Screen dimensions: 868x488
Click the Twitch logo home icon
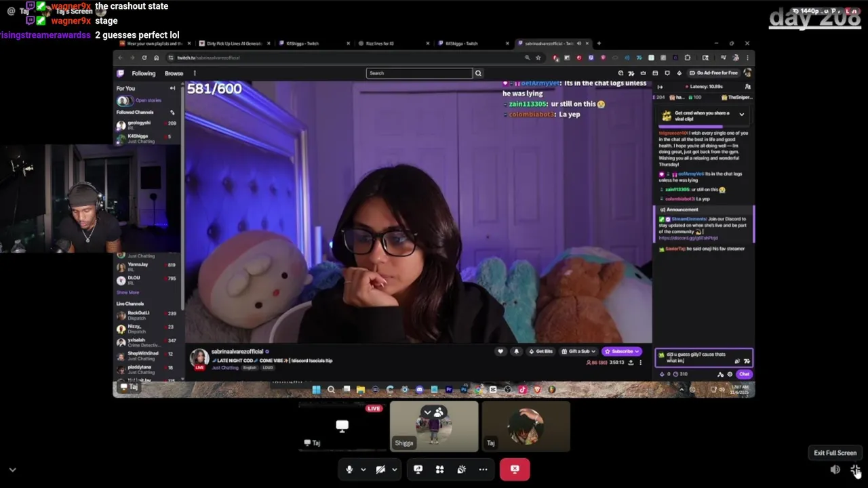click(x=121, y=73)
